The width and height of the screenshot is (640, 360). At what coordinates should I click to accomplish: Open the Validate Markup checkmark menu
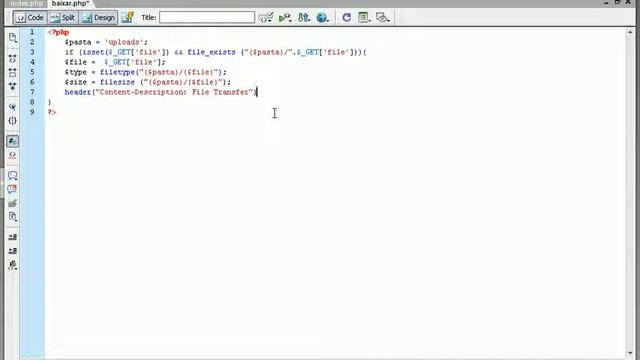point(266,18)
